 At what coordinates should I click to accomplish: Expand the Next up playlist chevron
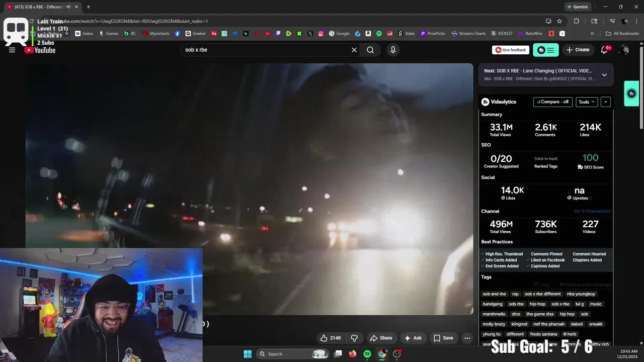coord(604,75)
